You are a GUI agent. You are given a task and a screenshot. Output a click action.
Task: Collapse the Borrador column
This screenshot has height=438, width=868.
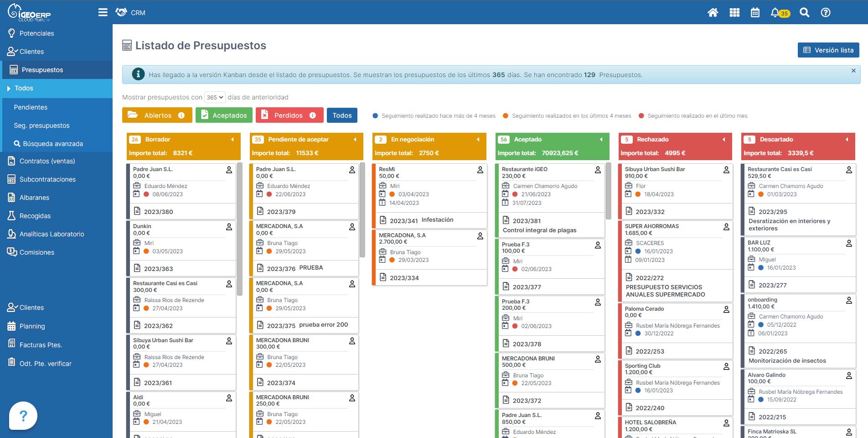coord(232,140)
